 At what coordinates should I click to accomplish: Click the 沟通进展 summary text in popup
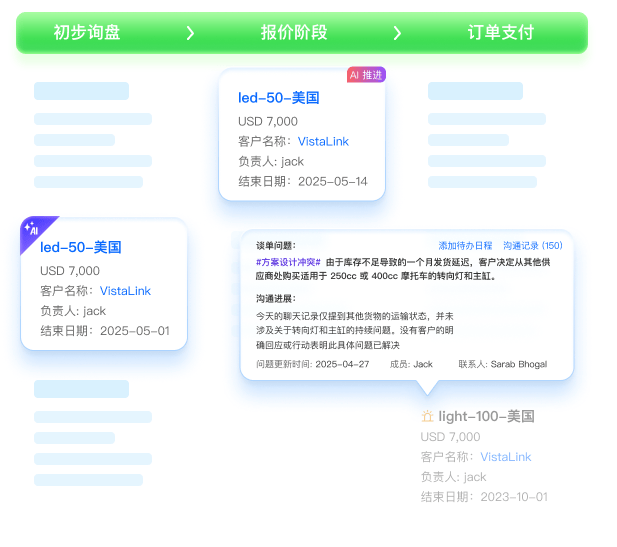[x=355, y=329]
